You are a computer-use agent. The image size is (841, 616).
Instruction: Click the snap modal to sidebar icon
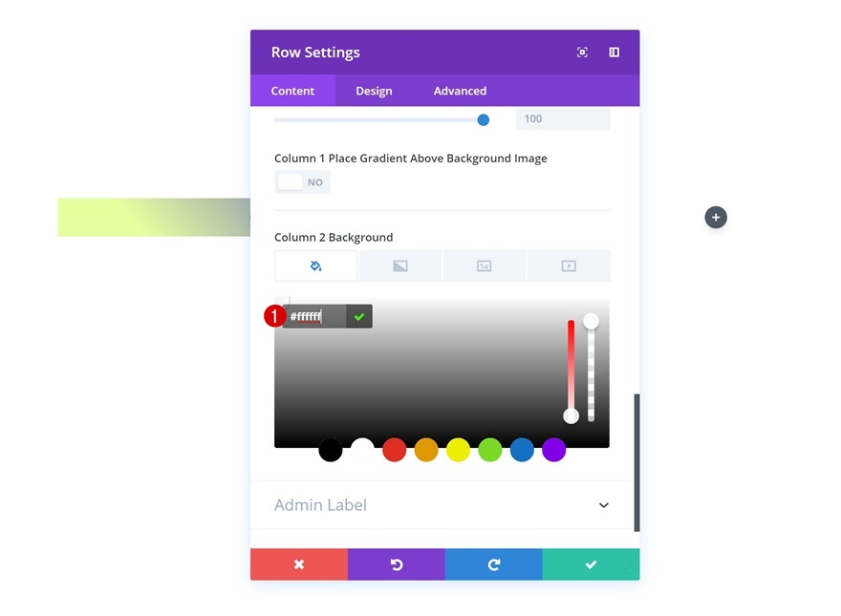click(x=615, y=52)
